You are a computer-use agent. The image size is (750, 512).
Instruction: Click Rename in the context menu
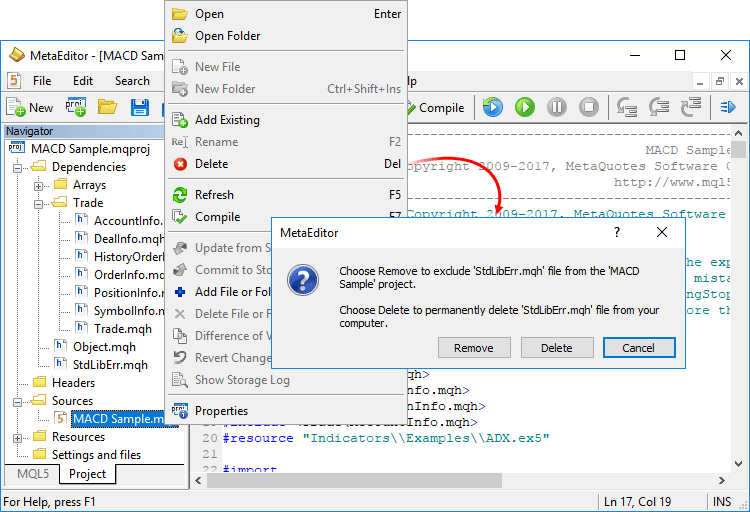(286, 142)
